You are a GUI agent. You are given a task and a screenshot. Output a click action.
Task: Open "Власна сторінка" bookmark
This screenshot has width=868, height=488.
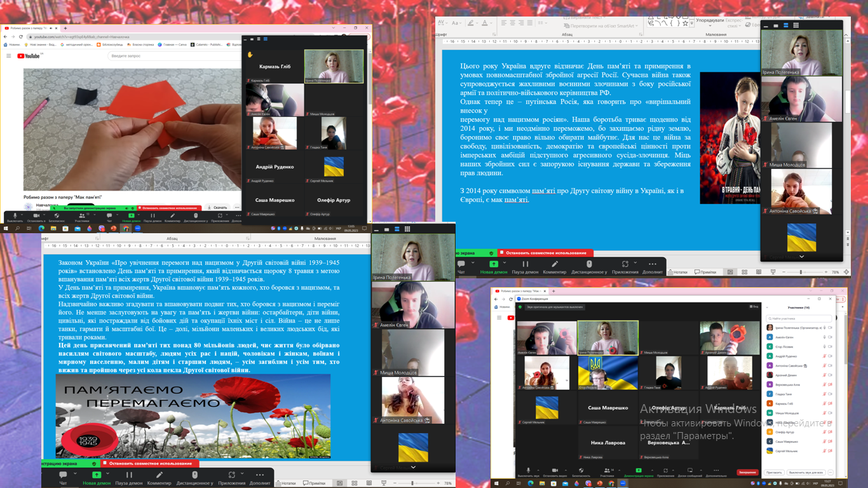click(141, 45)
